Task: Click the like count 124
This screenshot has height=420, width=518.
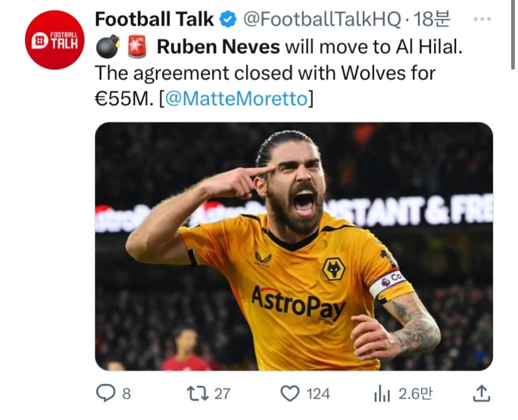Action: coord(318,394)
